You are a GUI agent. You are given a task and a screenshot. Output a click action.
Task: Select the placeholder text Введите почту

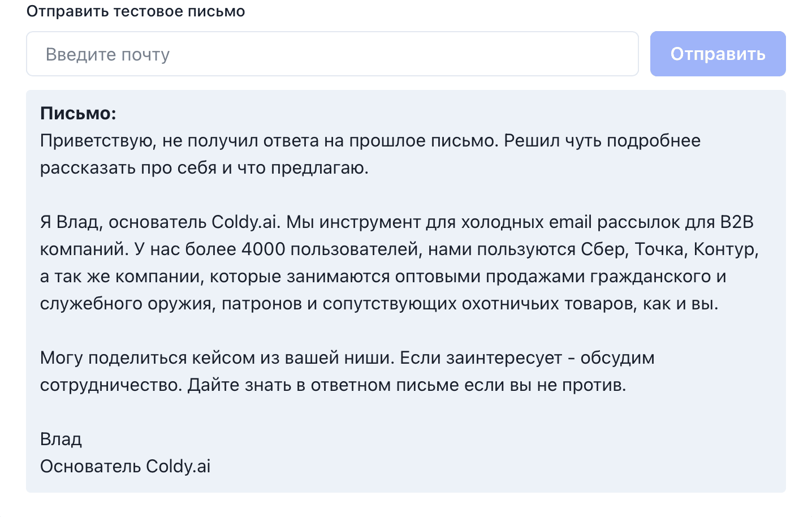point(107,54)
